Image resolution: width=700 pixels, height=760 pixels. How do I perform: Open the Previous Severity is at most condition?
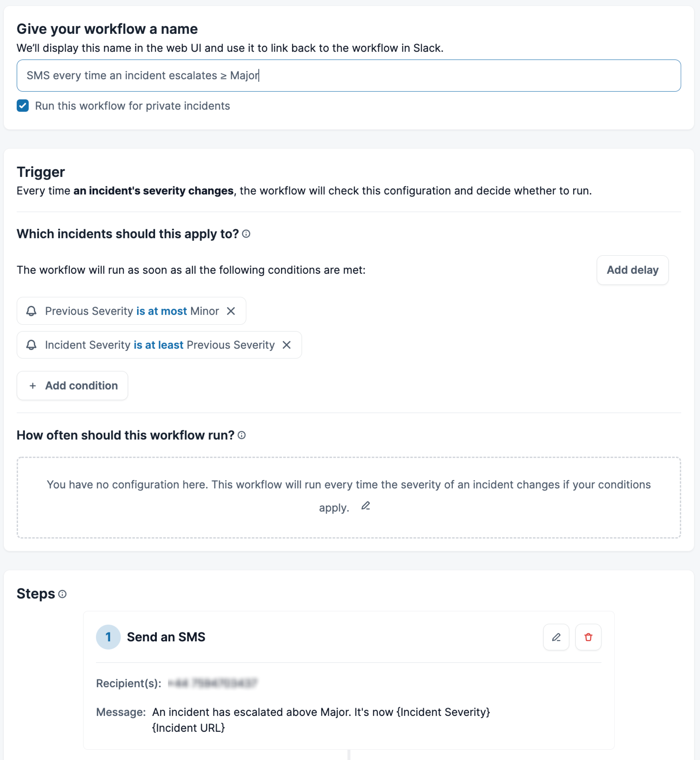132,311
